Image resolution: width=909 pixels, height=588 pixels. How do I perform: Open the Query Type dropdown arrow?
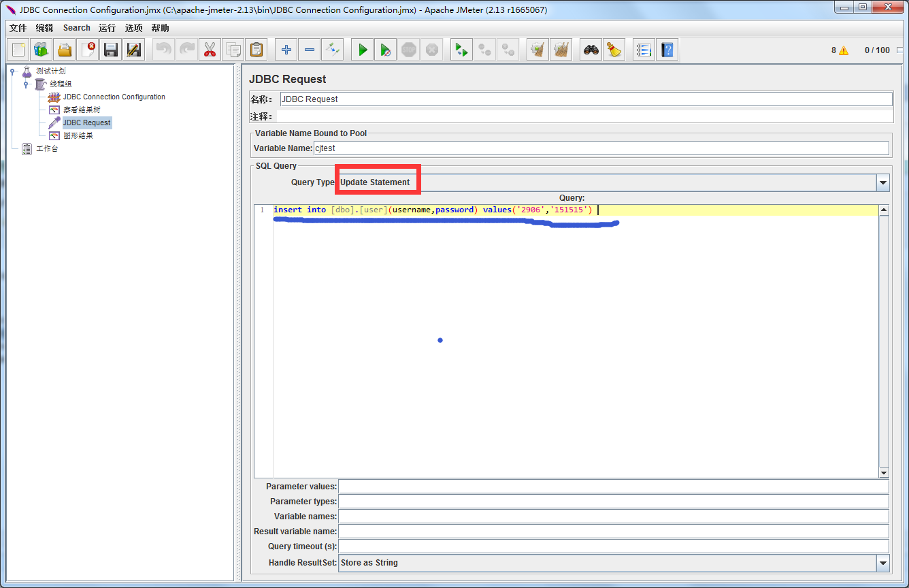[x=883, y=182]
